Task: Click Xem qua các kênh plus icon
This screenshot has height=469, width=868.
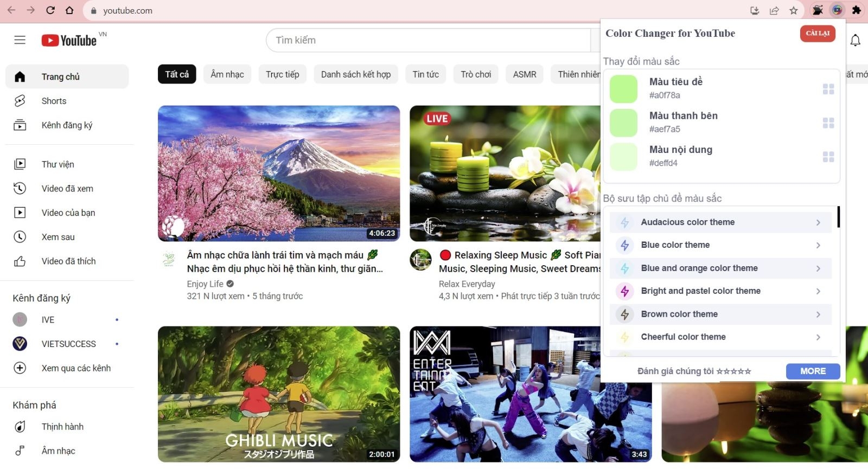Action: (20, 368)
